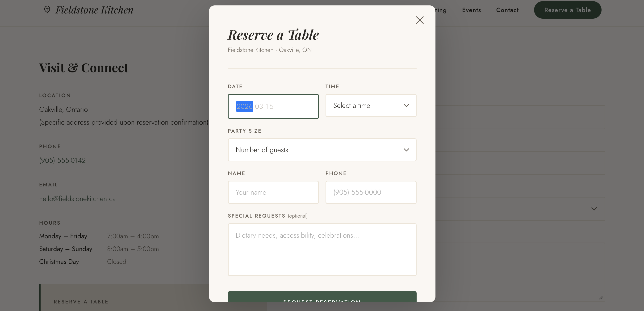Click the Reserve a Table header button
Viewport: 644px width, 311px height.
568,10
